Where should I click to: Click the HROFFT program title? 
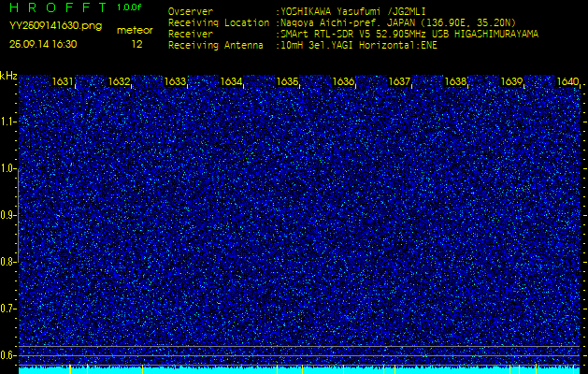(x=60, y=7)
